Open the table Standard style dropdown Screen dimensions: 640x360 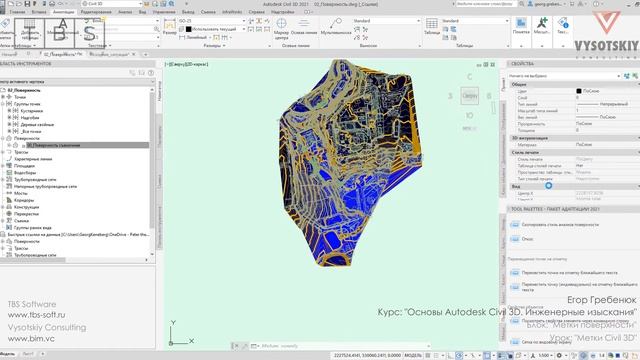pyautogui.click(x=475, y=21)
